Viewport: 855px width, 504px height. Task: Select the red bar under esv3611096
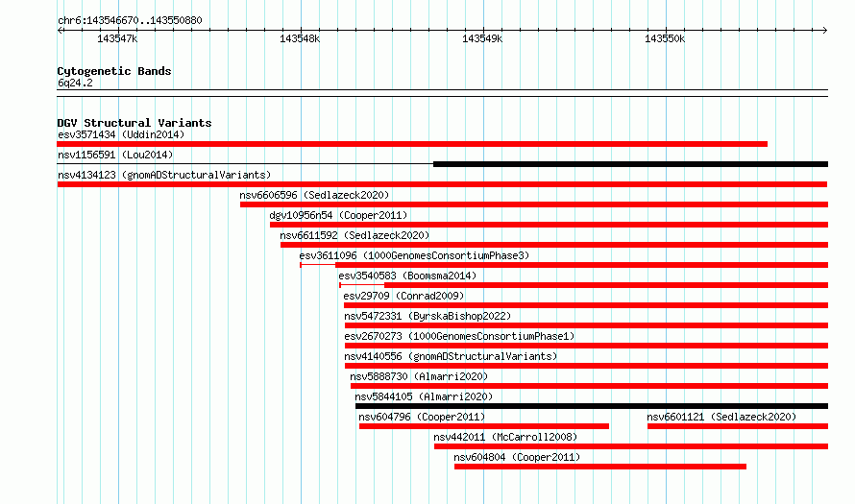click(582, 265)
